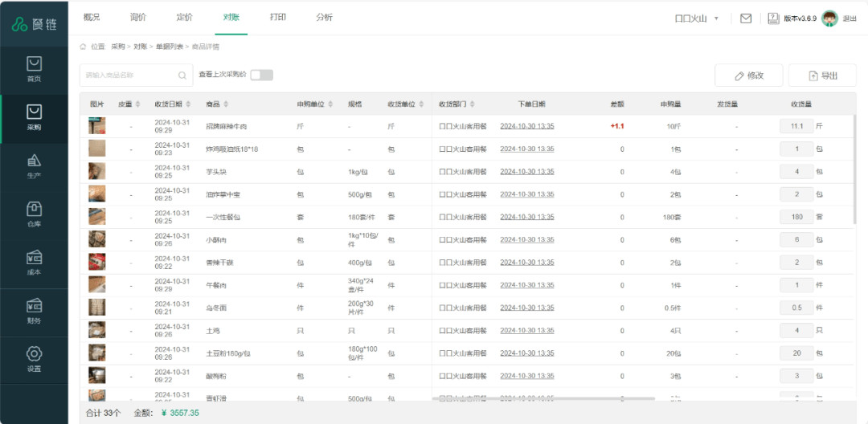Click the 导出 export button

click(822, 75)
